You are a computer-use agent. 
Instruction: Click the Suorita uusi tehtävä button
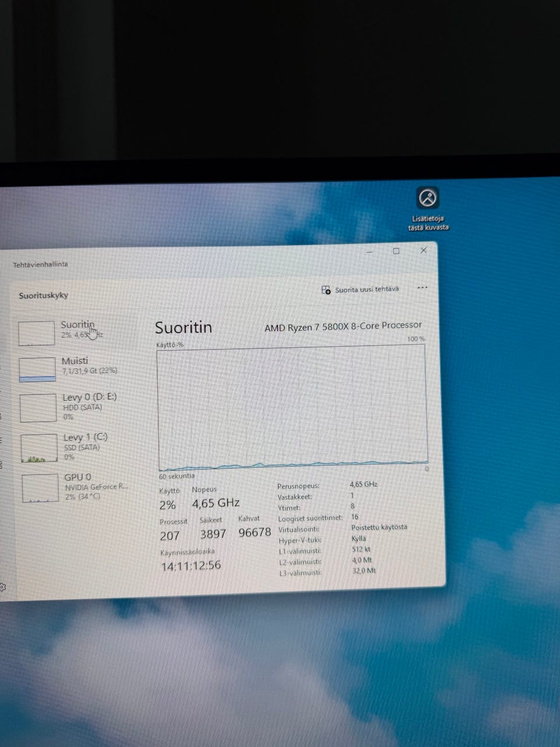click(x=360, y=289)
